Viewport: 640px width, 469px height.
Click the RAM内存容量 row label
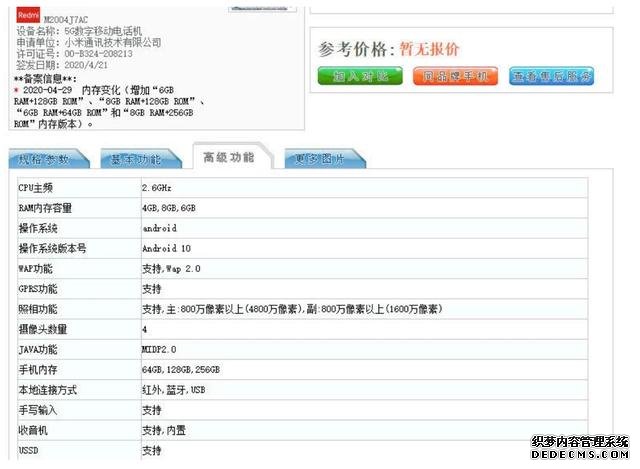[45, 208]
